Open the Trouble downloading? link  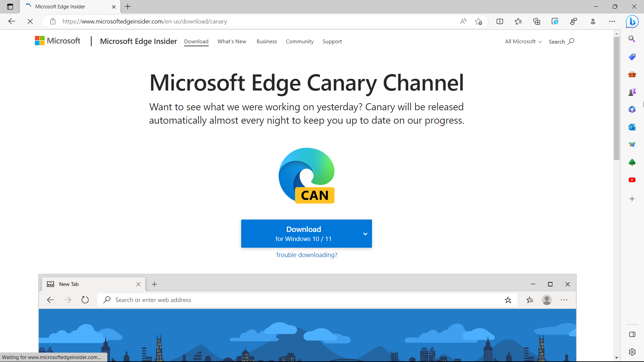(x=307, y=255)
